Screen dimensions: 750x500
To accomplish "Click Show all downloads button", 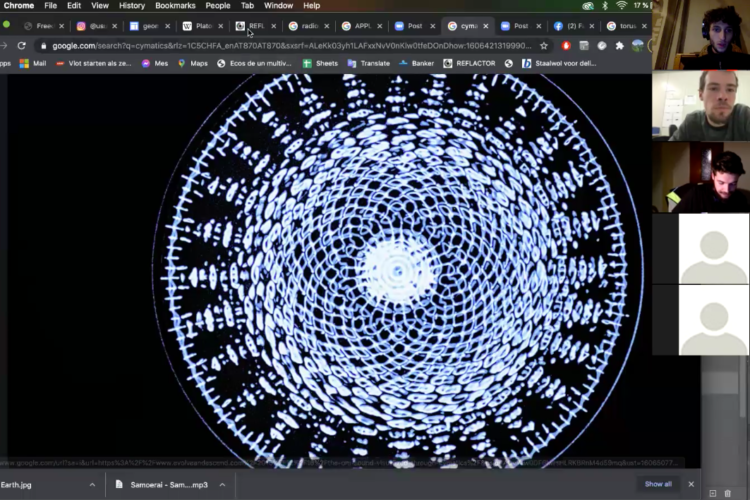I will [x=658, y=484].
